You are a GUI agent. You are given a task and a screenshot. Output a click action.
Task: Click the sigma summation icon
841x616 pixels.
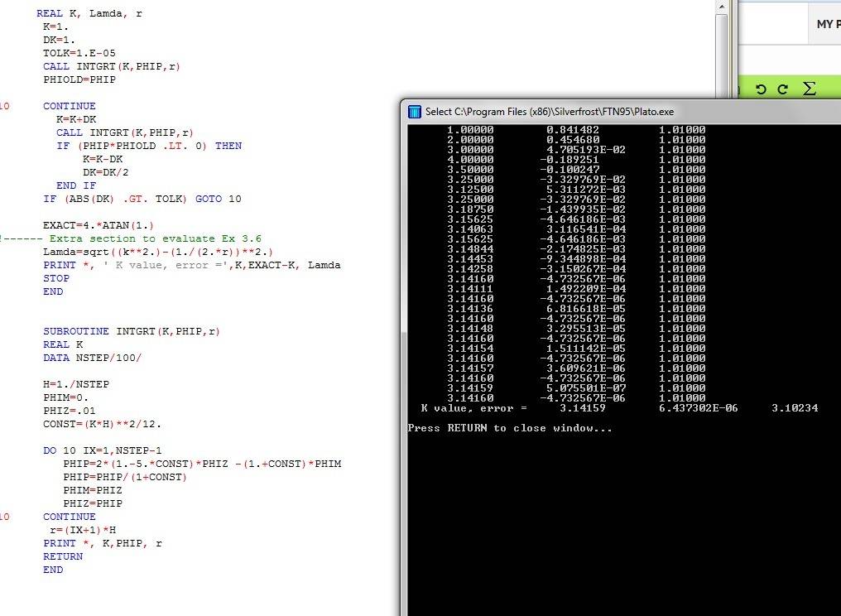coord(810,88)
